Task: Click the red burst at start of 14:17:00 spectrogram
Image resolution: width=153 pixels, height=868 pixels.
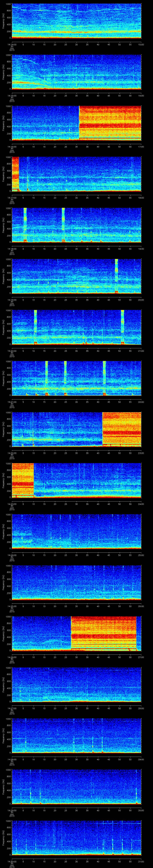Action: point(15,174)
